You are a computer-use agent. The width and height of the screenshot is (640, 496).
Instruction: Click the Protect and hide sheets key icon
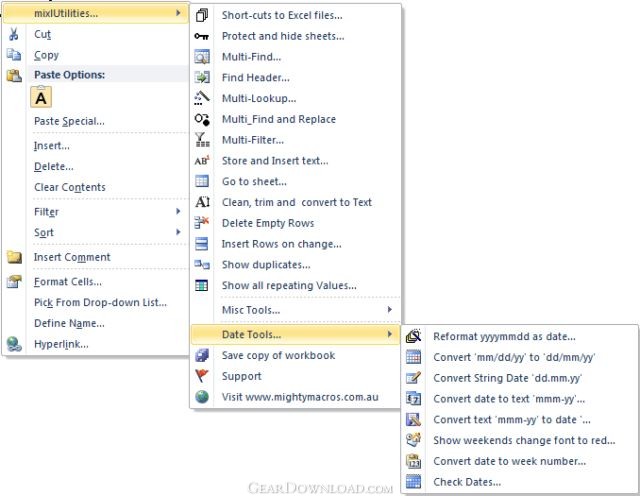click(202, 36)
